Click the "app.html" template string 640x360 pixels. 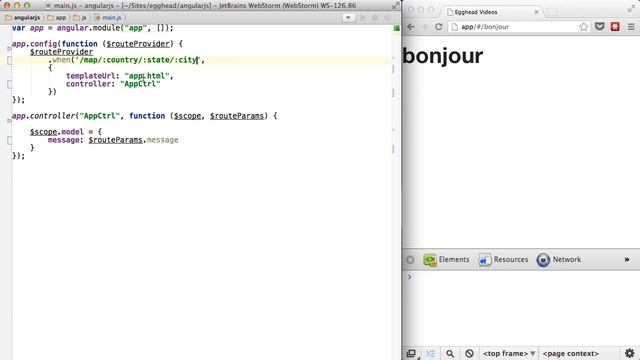point(147,76)
